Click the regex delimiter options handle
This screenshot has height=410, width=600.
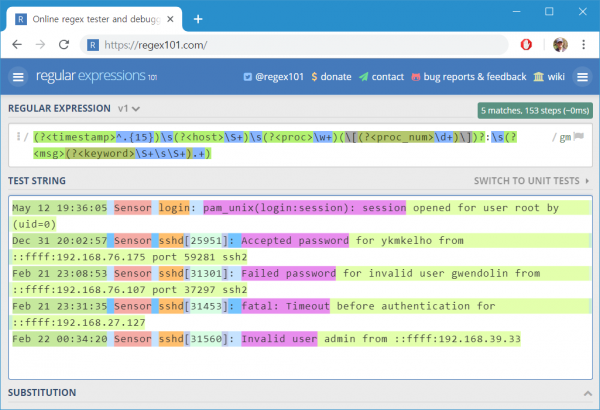point(18,136)
